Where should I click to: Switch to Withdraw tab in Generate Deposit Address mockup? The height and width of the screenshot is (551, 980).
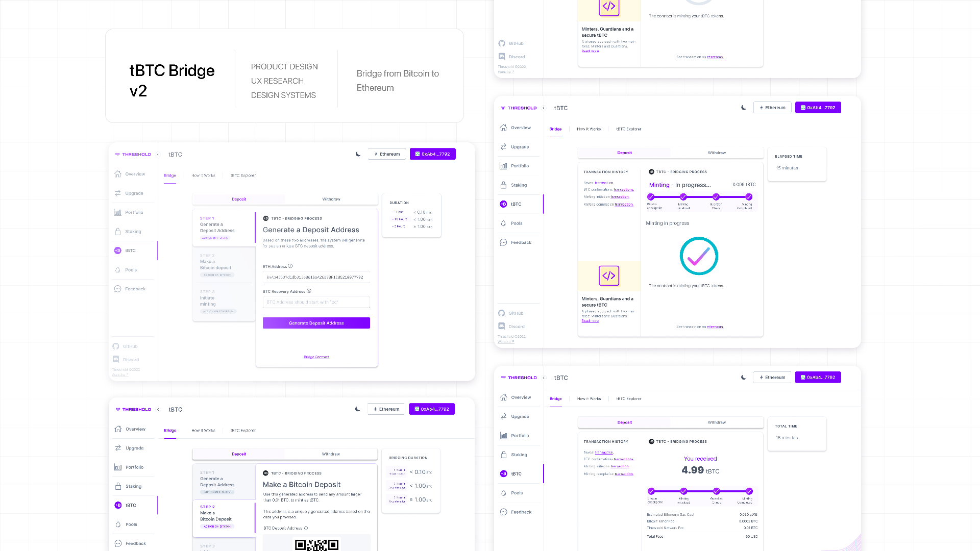point(331,199)
